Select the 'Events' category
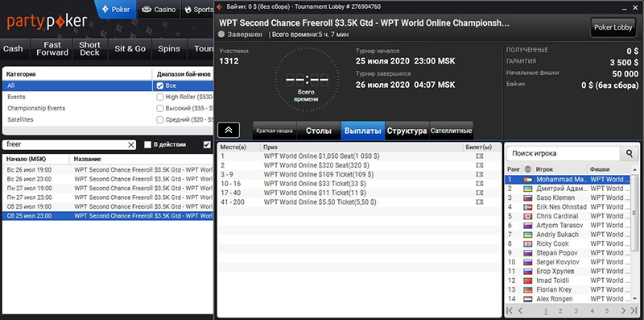The width and height of the screenshot is (644, 320). coord(77,97)
